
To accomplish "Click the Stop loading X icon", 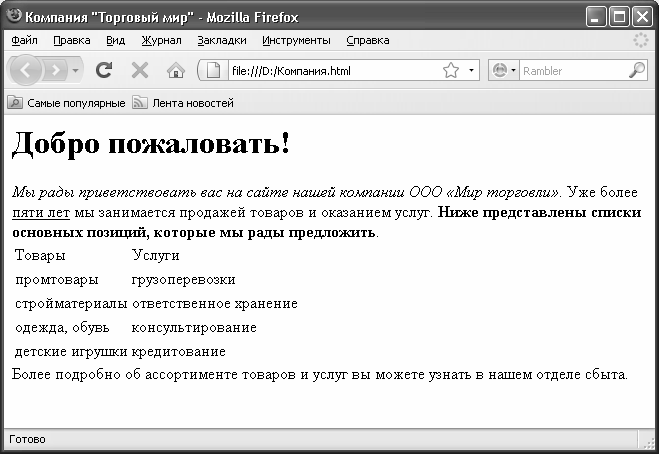I will [x=140, y=71].
